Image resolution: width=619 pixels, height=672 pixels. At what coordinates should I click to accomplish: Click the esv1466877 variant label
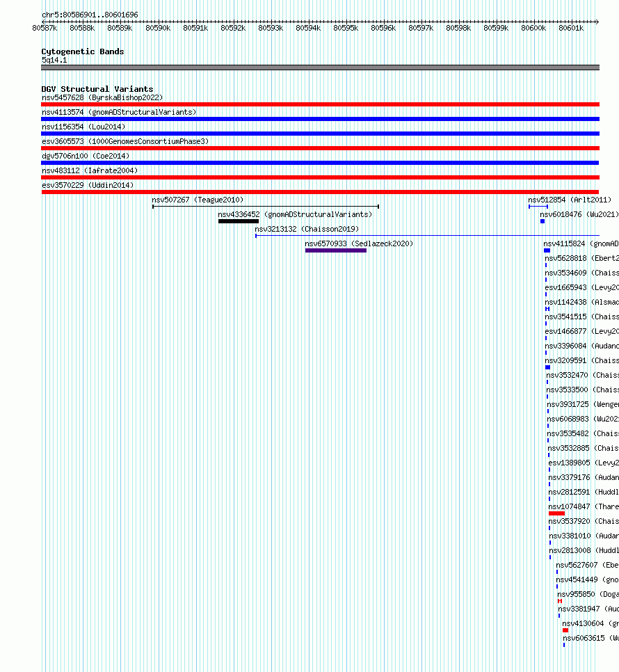581,331
